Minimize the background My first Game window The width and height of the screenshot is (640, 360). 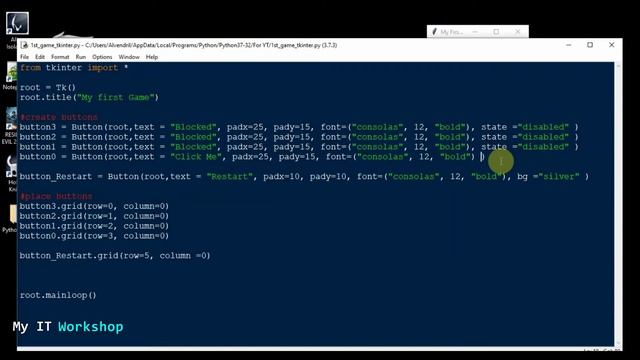475,31
